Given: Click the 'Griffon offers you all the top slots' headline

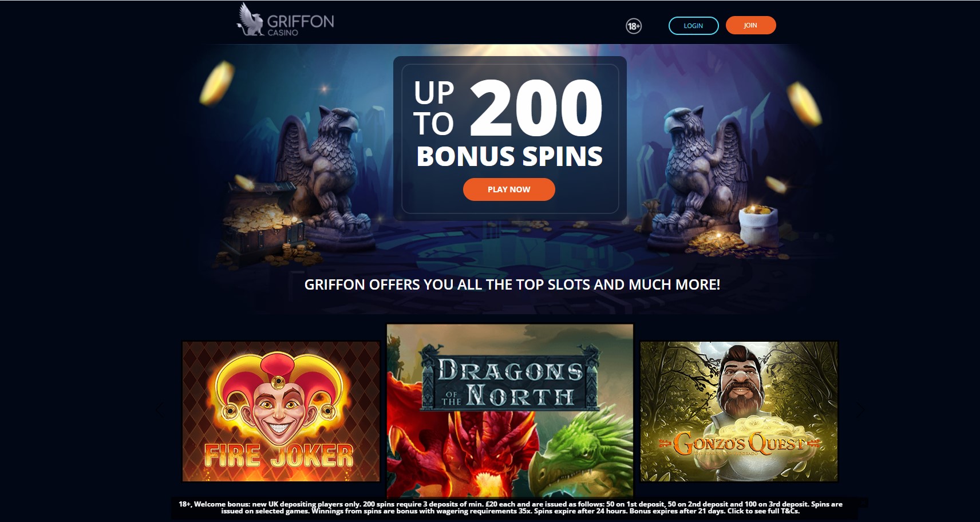Looking at the screenshot, I should pos(512,284).
